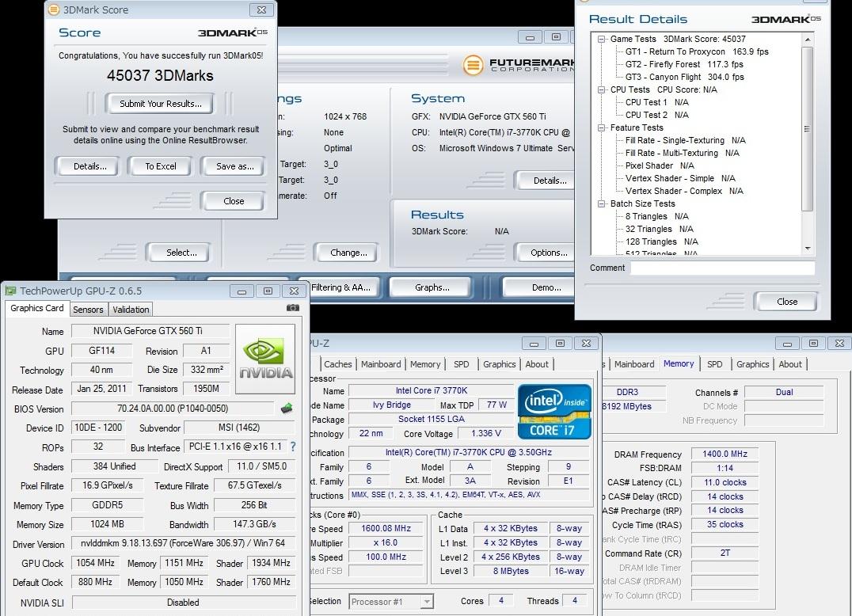Click the Save as button
Image resolution: width=852 pixels, height=616 pixels.
[234, 167]
